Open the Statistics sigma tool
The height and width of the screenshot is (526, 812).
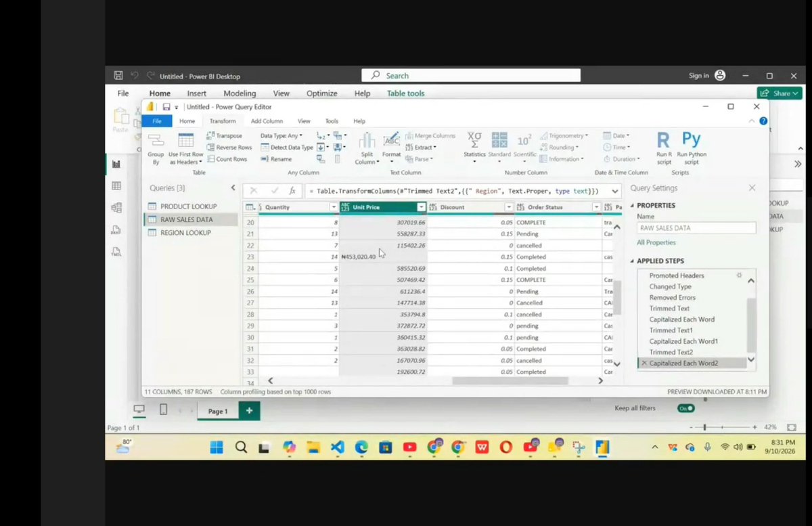tap(474, 148)
